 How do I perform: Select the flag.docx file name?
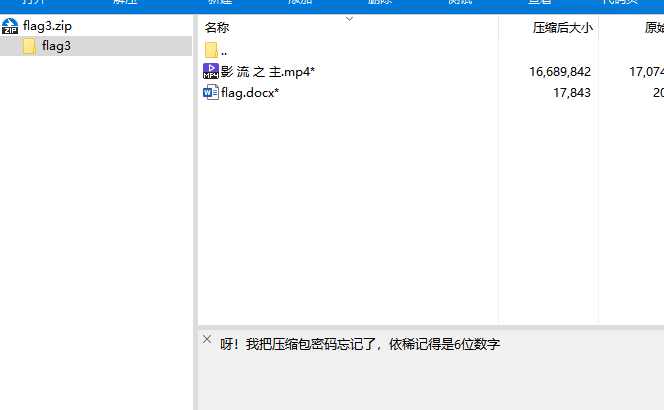point(250,93)
